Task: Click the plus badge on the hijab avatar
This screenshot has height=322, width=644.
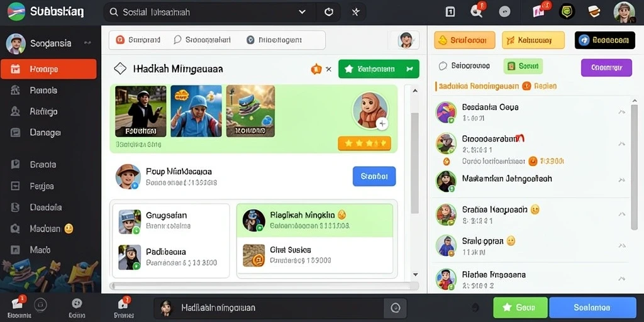Action: click(x=382, y=123)
